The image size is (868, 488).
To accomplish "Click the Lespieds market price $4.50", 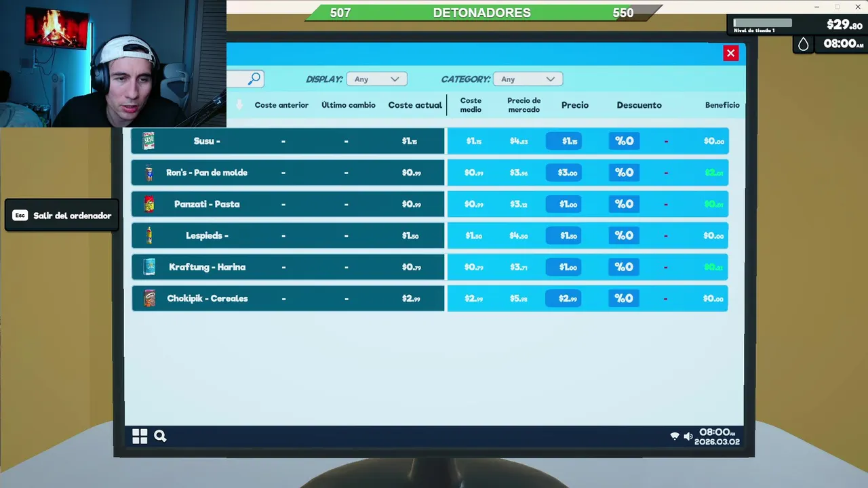I will 519,236.
